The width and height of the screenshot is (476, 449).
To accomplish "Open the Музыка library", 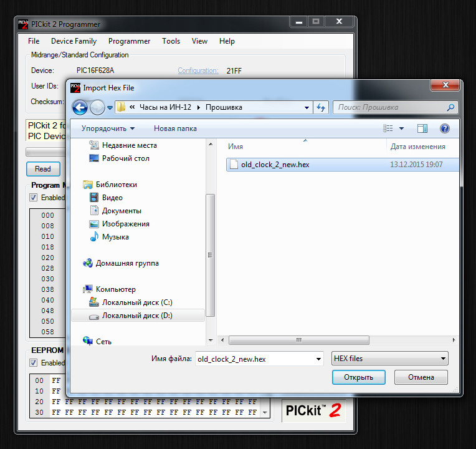I will click(115, 237).
